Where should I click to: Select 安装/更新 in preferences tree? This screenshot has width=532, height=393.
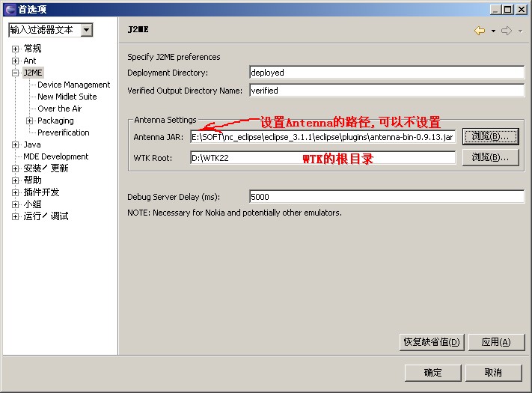tap(46, 168)
